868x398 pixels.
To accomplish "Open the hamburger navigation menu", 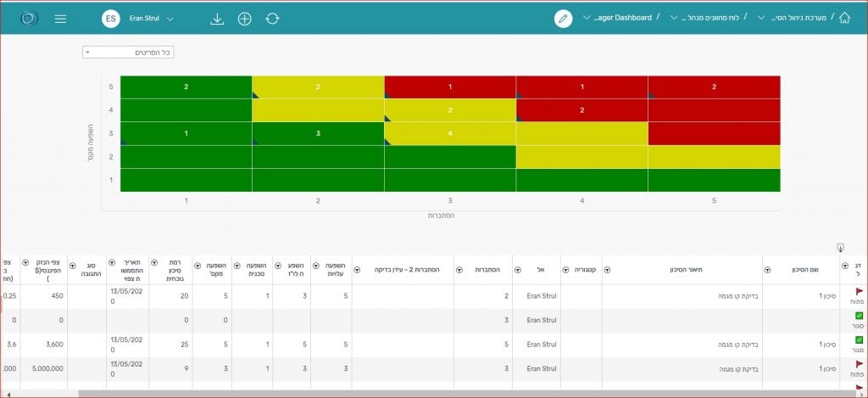I will click(x=60, y=19).
